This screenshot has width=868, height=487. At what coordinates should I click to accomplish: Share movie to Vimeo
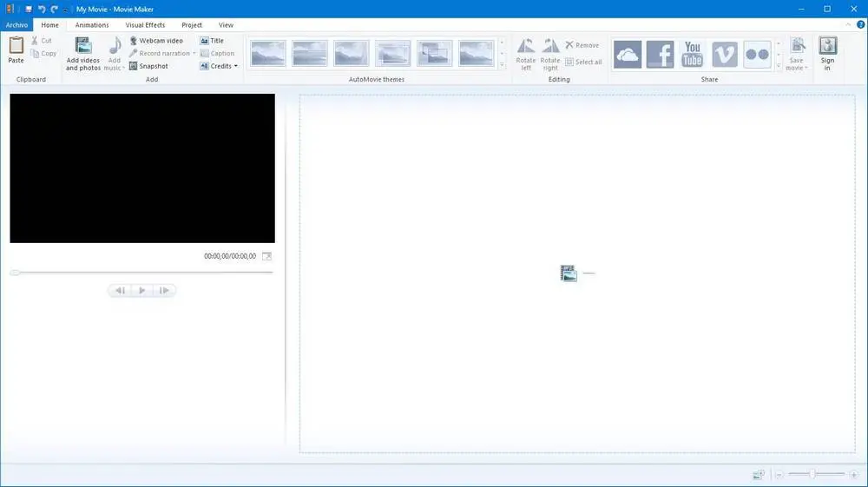click(725, 54)
